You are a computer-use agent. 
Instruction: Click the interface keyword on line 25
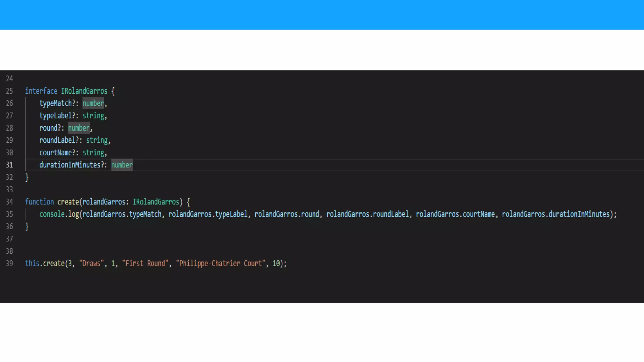click(x=41, y=91)
